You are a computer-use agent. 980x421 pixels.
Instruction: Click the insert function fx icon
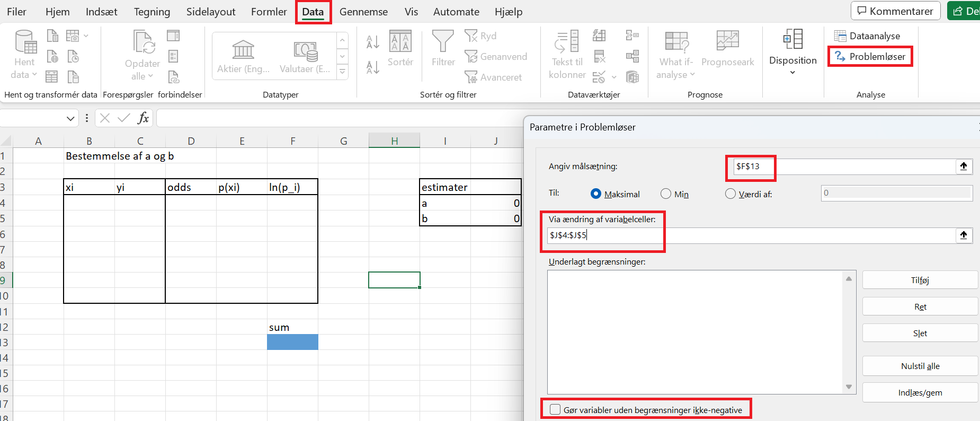tap(143, 118)
